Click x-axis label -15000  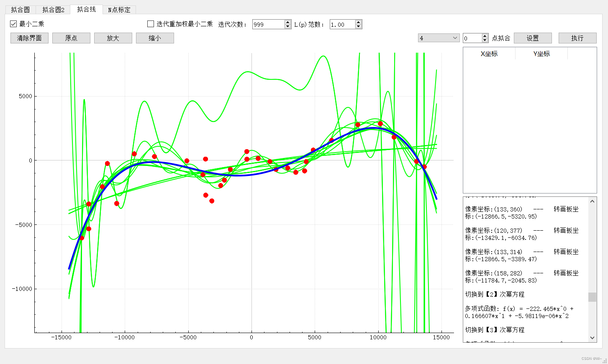click(x=62, y=337)
